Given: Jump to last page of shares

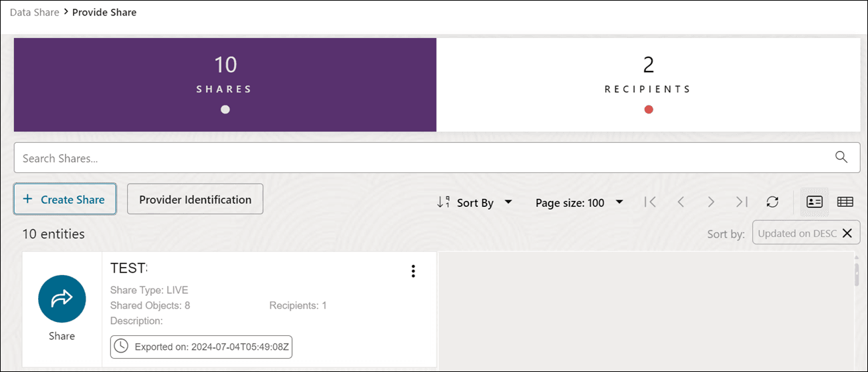Looking at the screenshot, I should tap(742, 202).
